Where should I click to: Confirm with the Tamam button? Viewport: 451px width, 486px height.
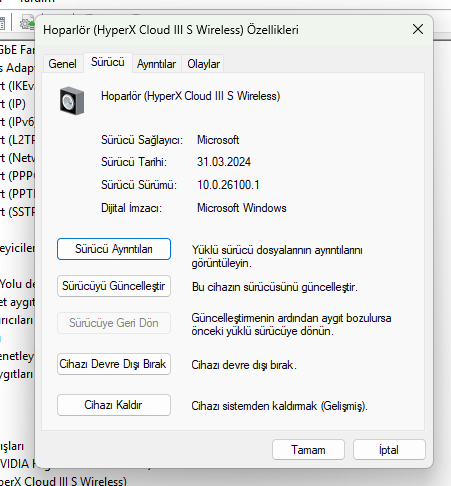click(x=308, y=450)
